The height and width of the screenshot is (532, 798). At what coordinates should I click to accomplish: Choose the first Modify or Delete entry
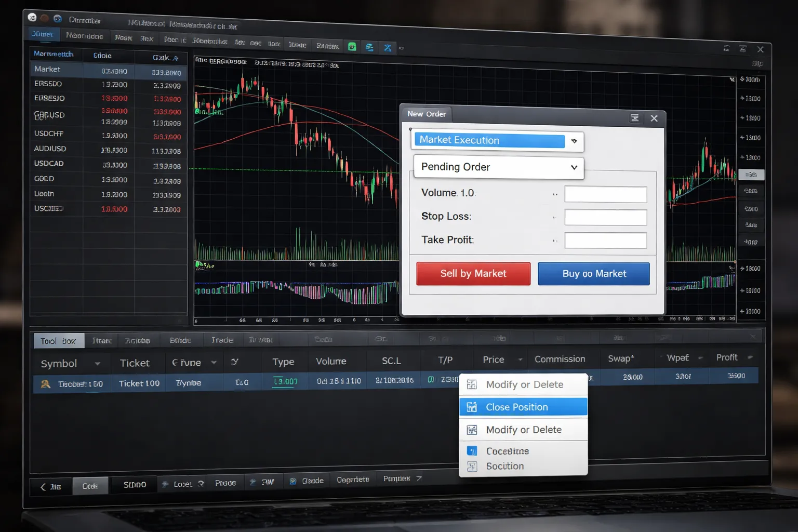coord(523,384)
